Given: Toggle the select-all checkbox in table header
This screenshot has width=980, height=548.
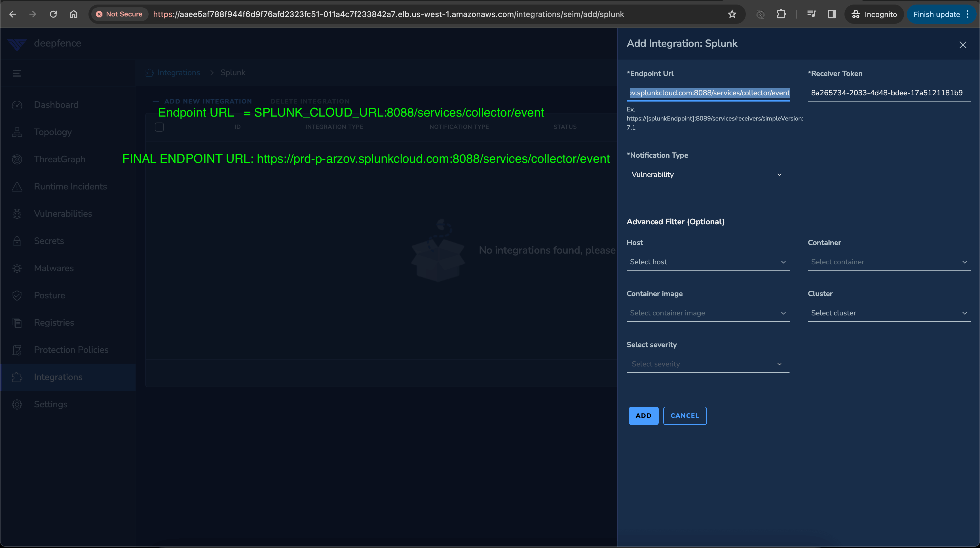Looking at the screenshot, I should tap(159, 127).
